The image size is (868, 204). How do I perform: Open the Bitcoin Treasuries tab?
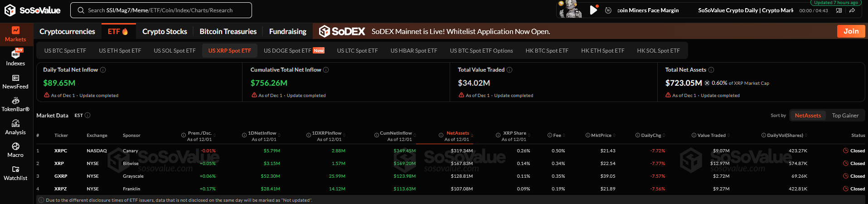coord(228,31)
